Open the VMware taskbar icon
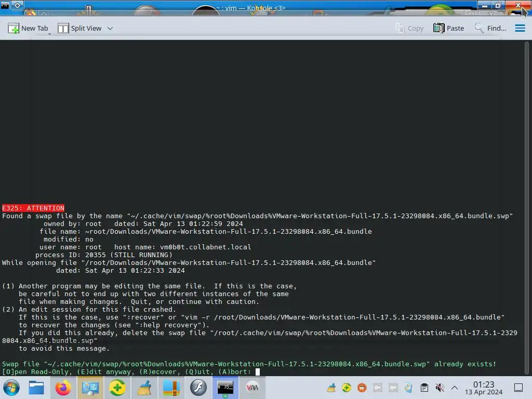This screenshot has width=532, height=399. pos(252,388)
